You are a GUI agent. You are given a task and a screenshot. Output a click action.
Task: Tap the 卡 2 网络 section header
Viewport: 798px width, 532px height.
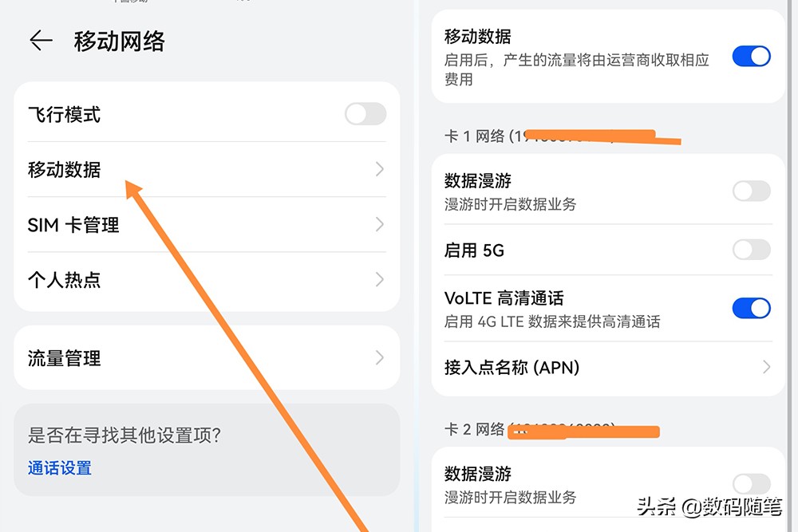(x=479, y=430)
